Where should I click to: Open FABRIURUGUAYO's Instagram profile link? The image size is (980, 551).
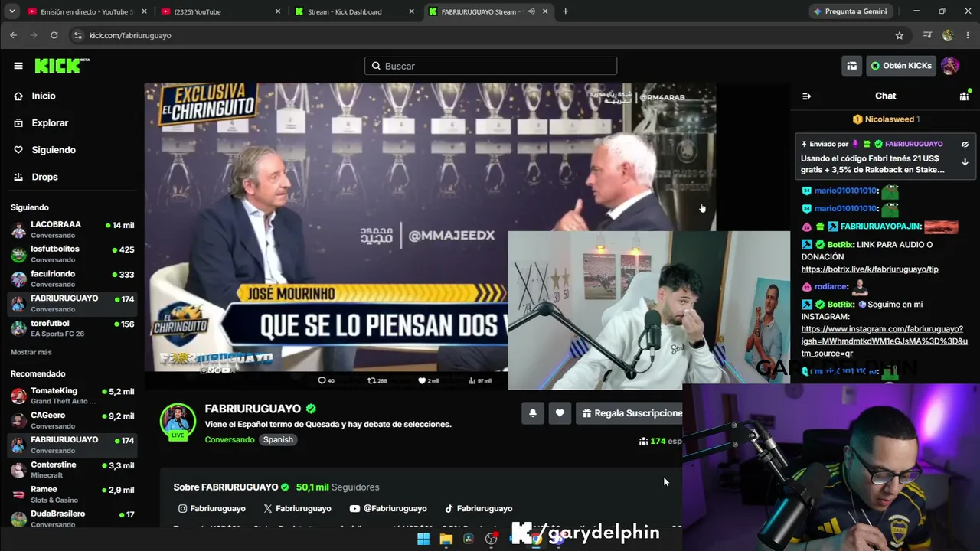tap(212, 508)
